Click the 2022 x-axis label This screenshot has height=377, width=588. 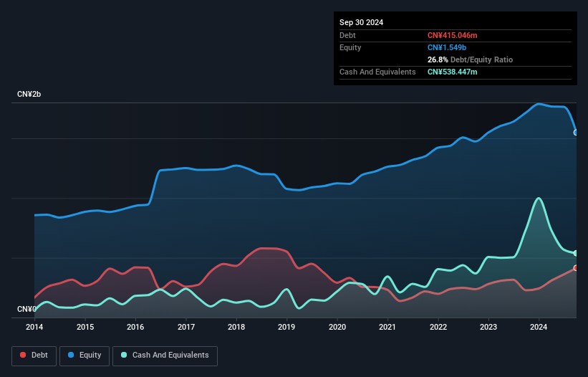pyautogui.click(x=438, y=327)
